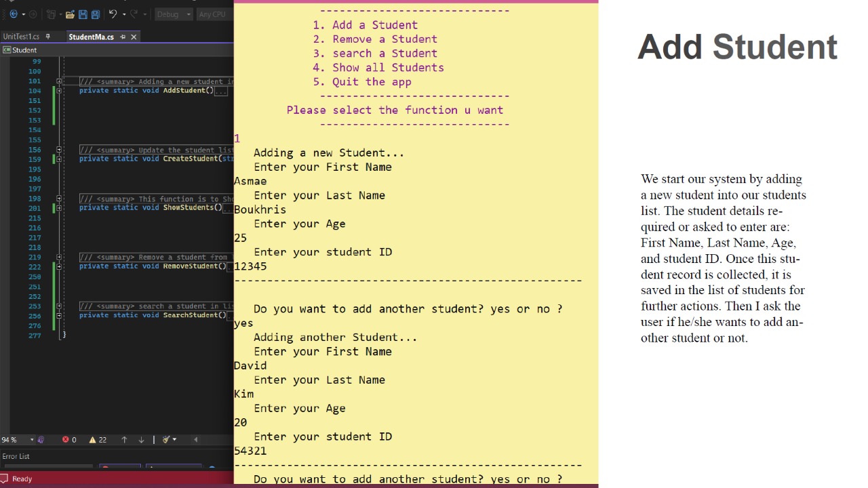The height and width of the screenshot is (488, 868).
Task: Close the StudentMa.cs tab
Action: [134, 37]
